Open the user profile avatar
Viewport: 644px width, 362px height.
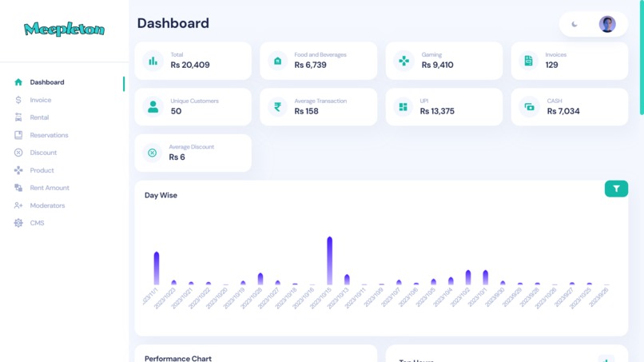pyautogui.click(x=607, y=24)
